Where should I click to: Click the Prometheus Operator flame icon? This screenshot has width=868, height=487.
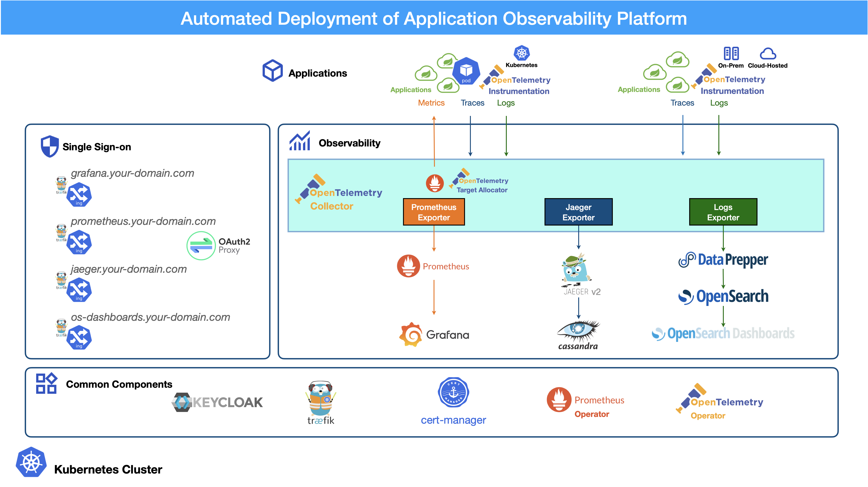click(x=559, y=400)
